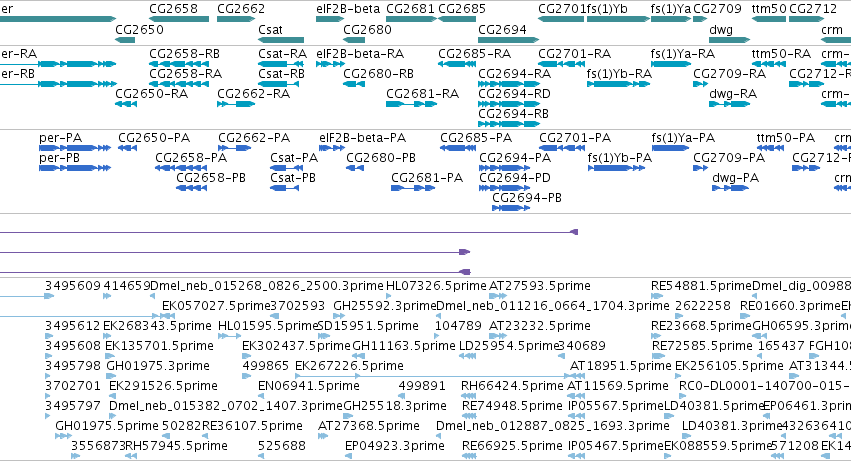Select transcript CG2650-RA
Screen dimensions: 851x461
[x=126, y=104]
